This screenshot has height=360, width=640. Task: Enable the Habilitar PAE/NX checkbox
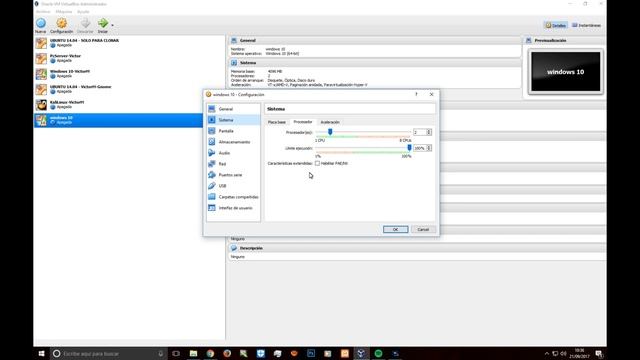pyautogui.click(x=317, y=163)
